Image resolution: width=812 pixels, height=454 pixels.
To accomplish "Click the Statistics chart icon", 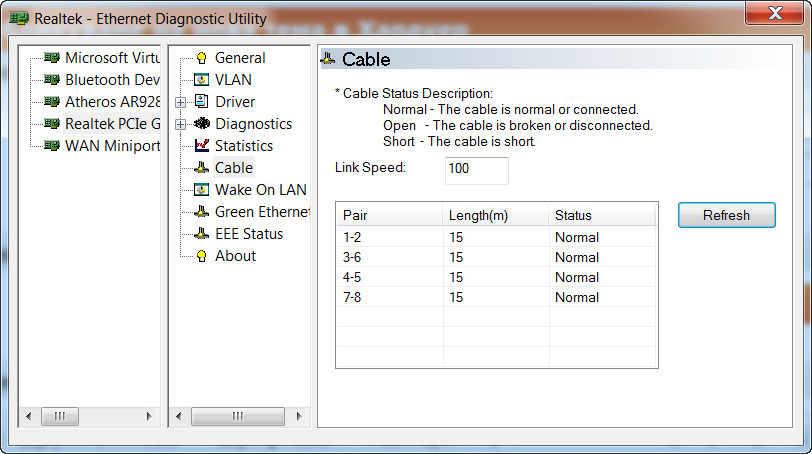I will (x=201, y=145).
